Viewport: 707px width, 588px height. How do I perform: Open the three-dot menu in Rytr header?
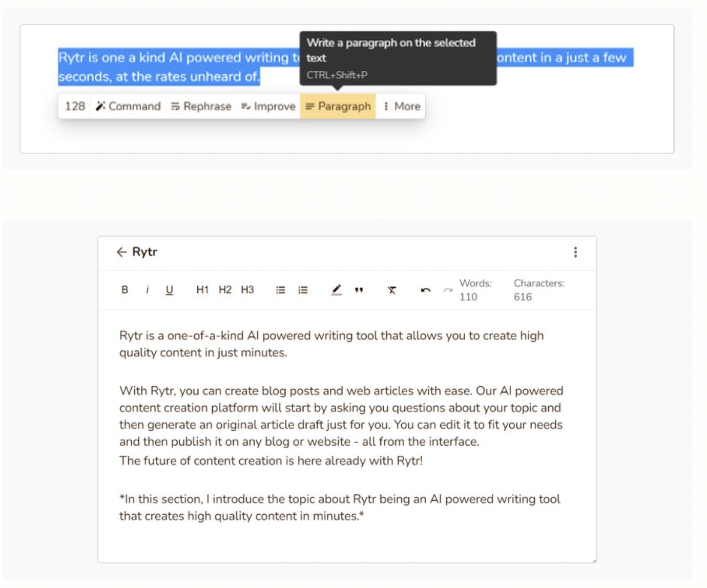[x=575, y=252]
